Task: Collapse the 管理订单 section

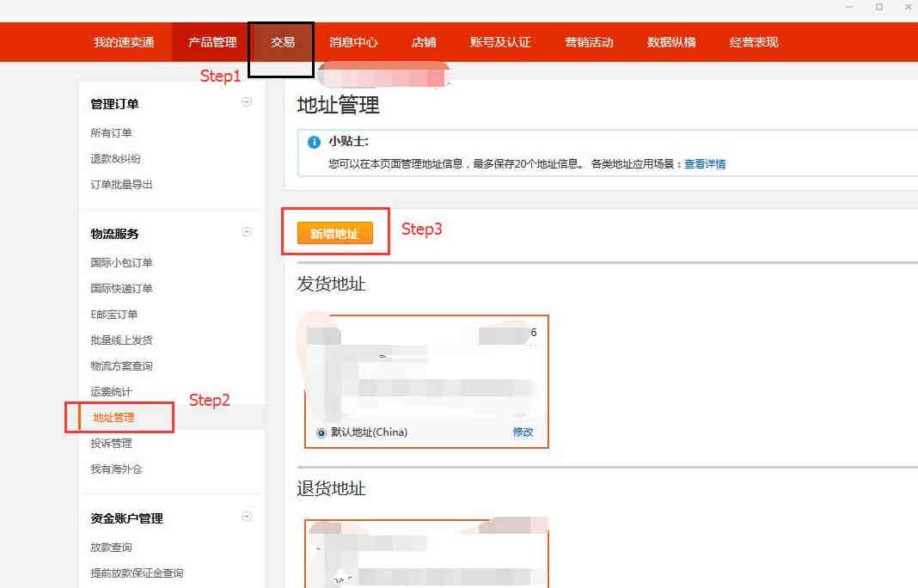Action: click(x=247, y=102)
